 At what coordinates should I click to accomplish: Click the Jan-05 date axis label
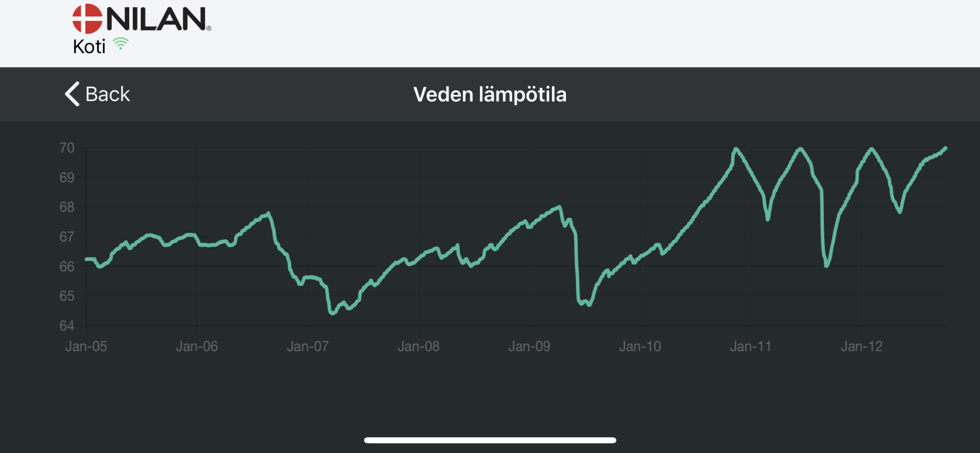(86, 347)
